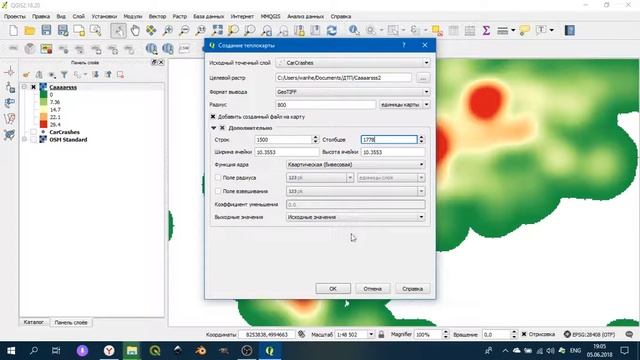This screenshot has height=360, width=640.
Task: Open the Проекты menu
Action: pos(15,16)
